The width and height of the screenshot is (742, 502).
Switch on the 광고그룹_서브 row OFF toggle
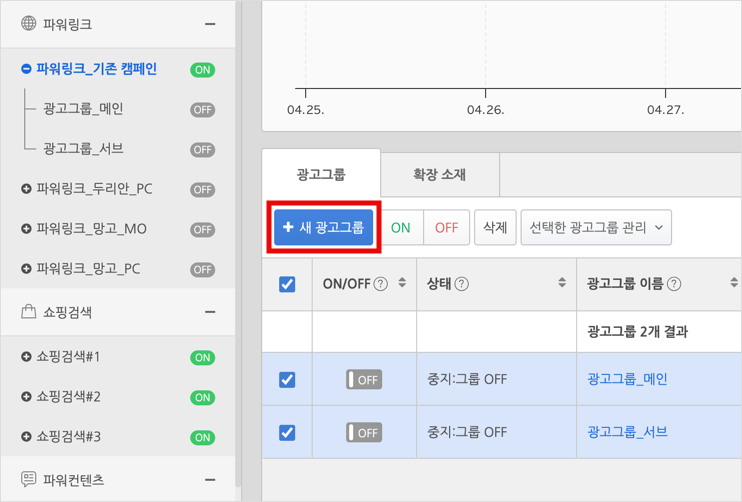(x=364, y=432)
